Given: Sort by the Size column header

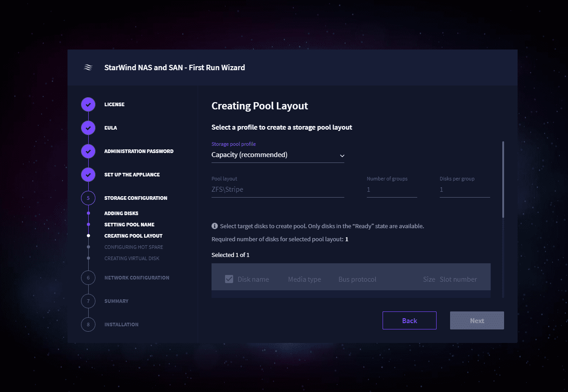Looking at the screenshot, I should click(429, 279).
